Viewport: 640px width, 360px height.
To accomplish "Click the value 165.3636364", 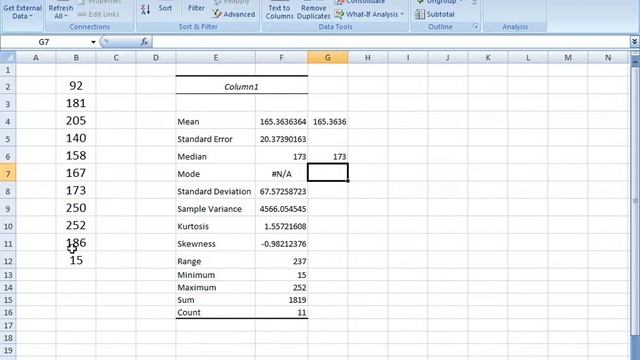I will click(282, 122).
